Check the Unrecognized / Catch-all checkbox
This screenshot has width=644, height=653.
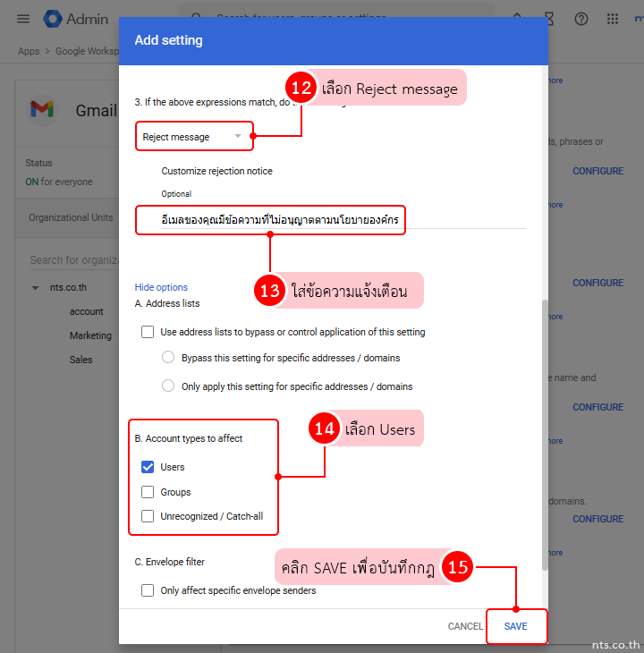click(x=148, y=516)
